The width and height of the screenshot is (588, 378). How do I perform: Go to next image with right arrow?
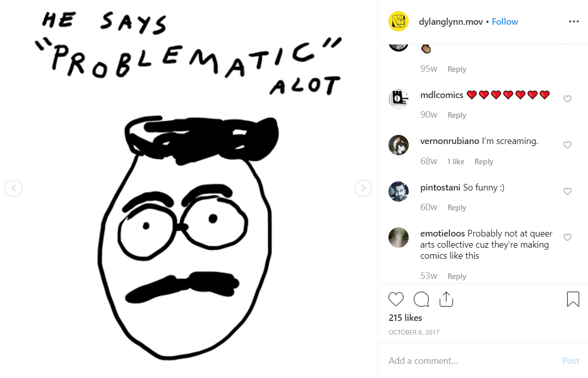click(x=363, y=188)
